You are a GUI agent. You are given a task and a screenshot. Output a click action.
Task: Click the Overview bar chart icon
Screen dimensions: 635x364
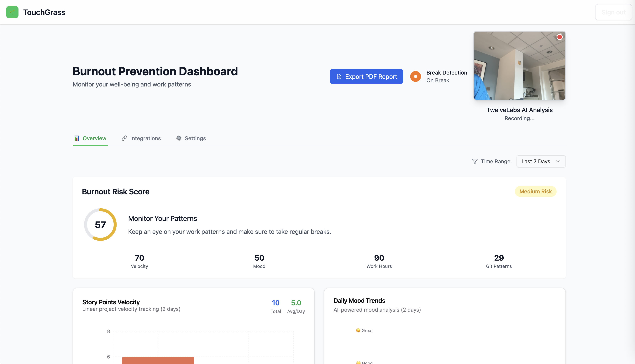pyautogui.click(x=77, y=138)
